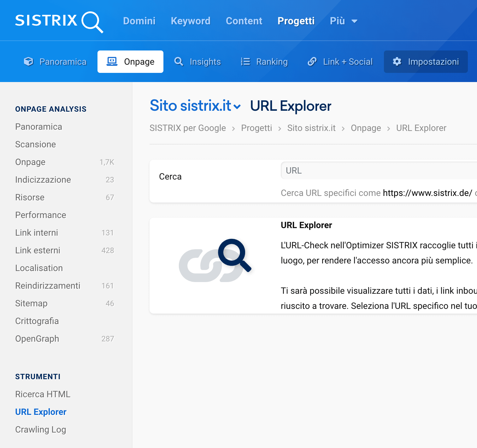Open the Domini menu
The width and height of the screenshot is (477, 448).
click(139, 21)
